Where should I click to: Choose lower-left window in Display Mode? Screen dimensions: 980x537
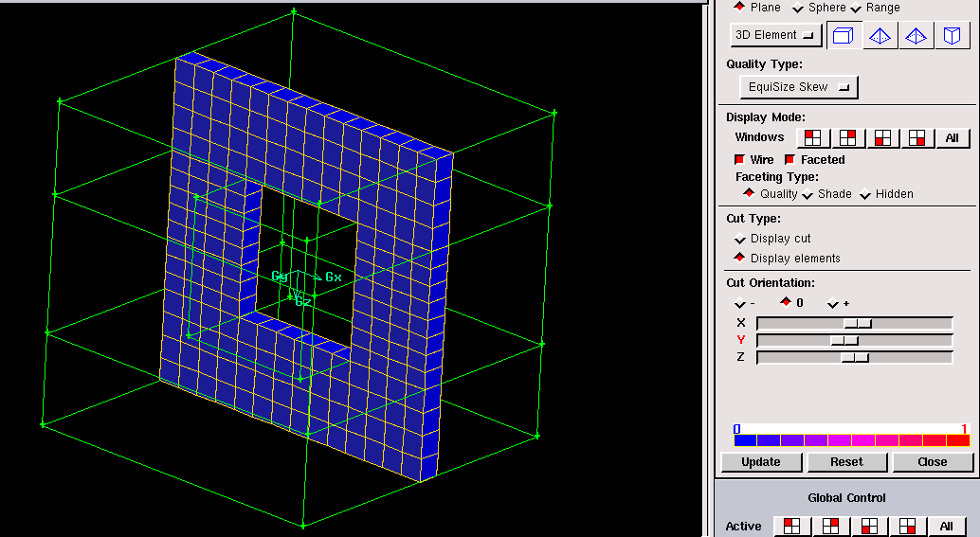881,138
